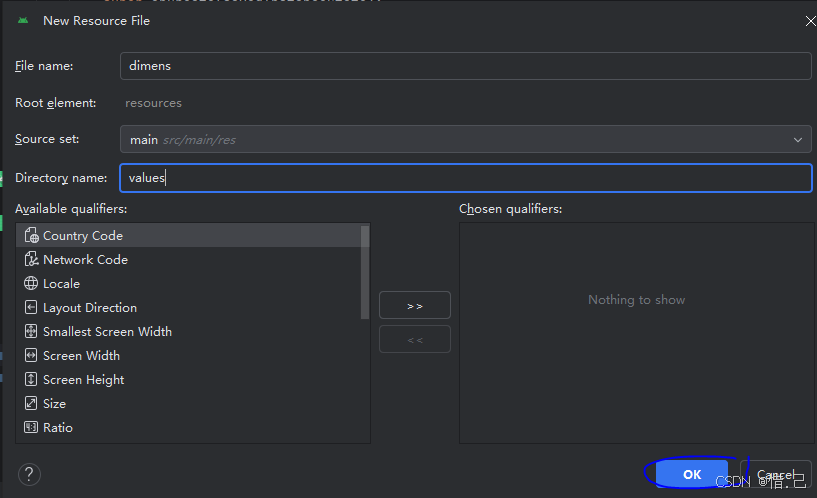
Task: Open the Source set dropdown
Action: (x=466, y=139)
